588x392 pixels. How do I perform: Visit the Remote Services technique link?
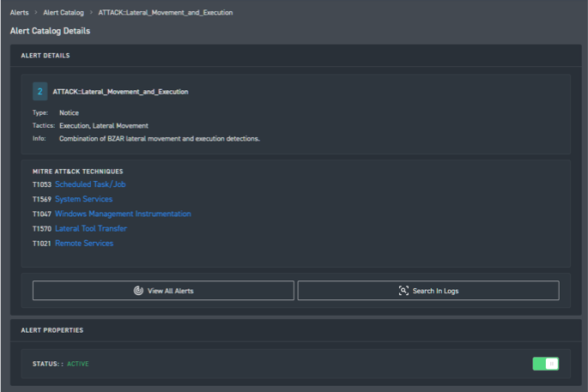84,244
